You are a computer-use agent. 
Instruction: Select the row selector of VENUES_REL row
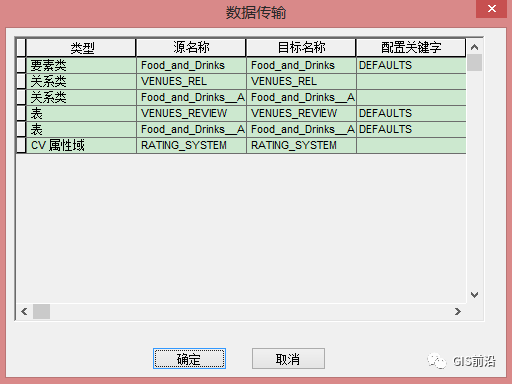point(21,81)
